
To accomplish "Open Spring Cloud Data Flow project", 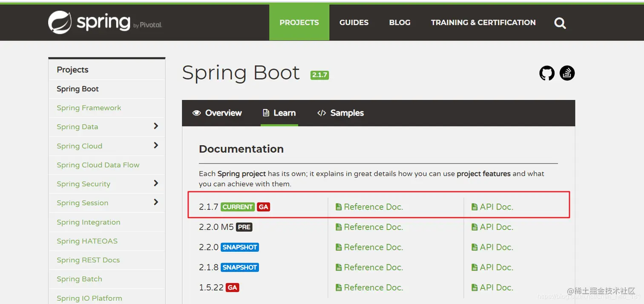I will pos(98,165).
